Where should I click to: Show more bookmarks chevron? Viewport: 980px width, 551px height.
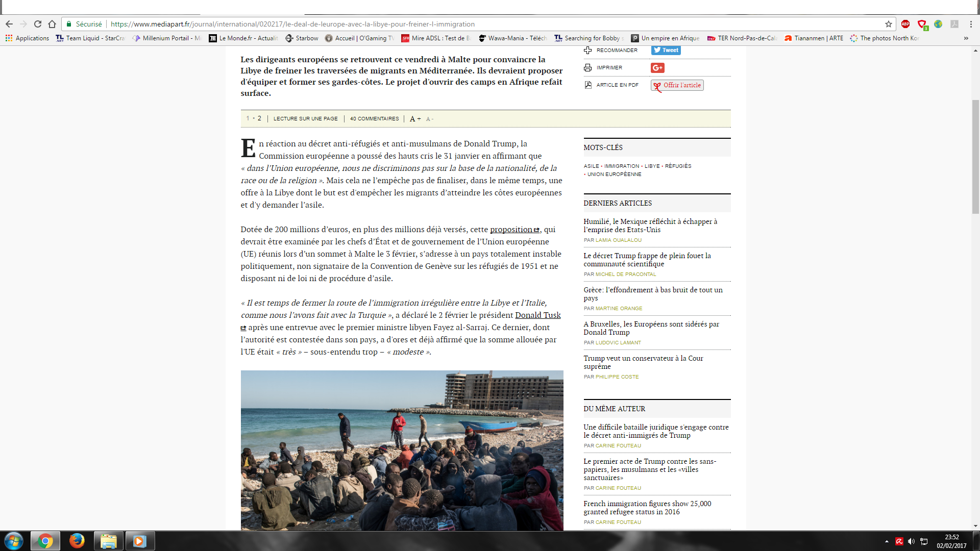(966, 38)
